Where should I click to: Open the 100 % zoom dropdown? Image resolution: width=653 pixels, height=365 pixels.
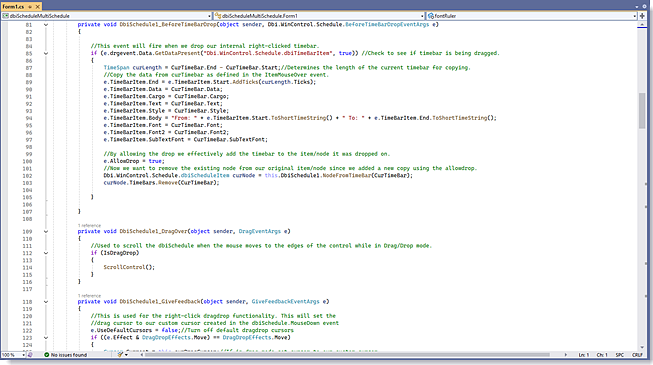point(13,355)
